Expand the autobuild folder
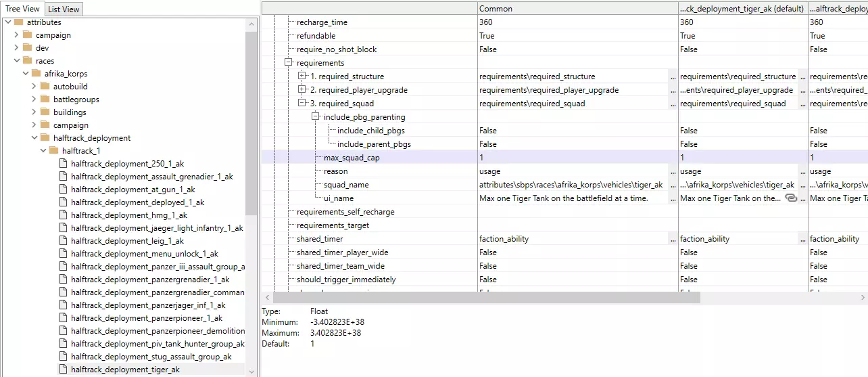 (x=34, y=87)
